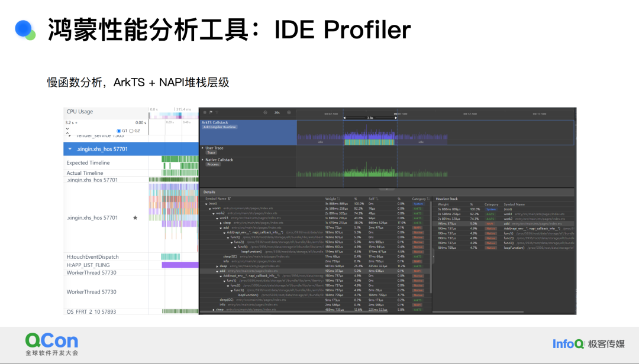
Task: Click the collapse handle above the Details panel
Action: click(x=387, y=189)
